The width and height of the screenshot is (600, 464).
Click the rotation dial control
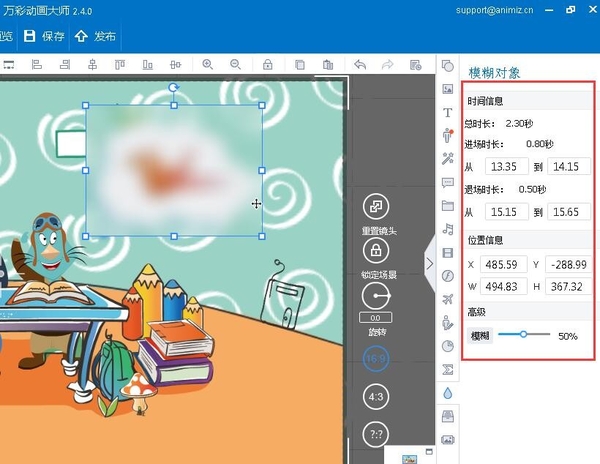point(376,296)
